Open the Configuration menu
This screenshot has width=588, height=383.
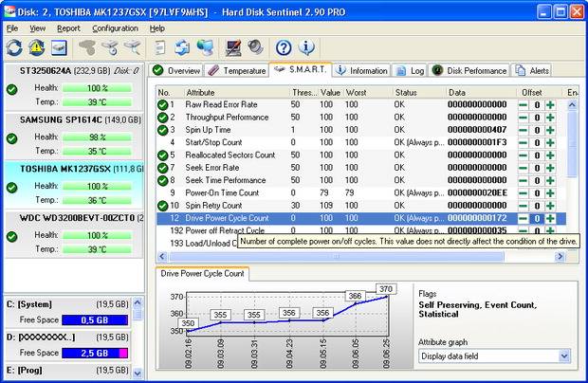115,28
